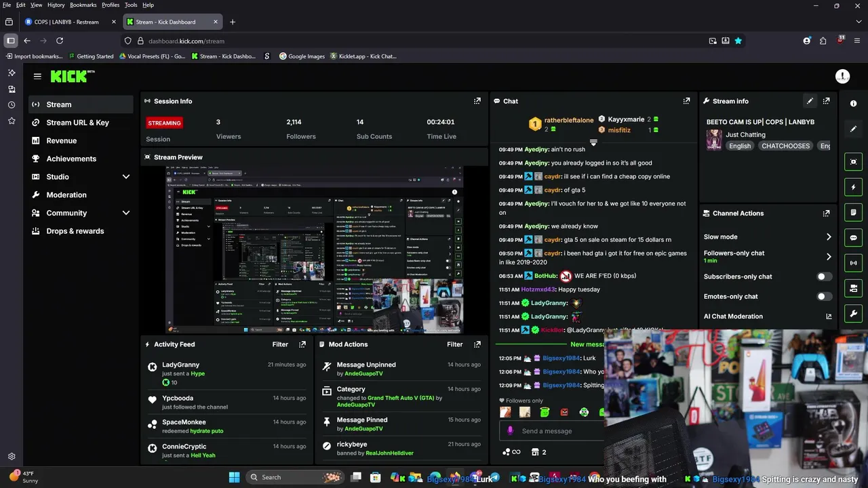Viewport: 868px width, 488px height.
Task: Click the purple microphone icon in chat box
Action: point(510,431)
